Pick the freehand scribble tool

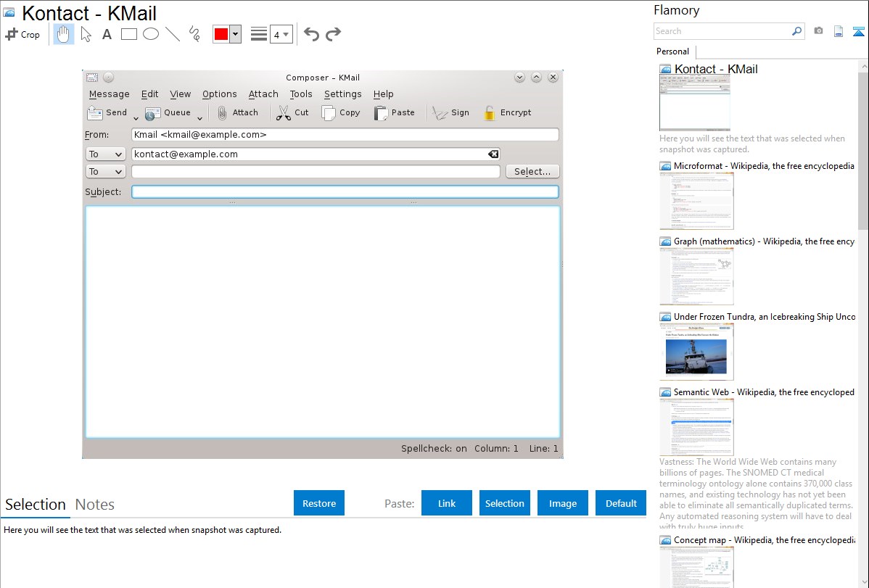point(194,34)
